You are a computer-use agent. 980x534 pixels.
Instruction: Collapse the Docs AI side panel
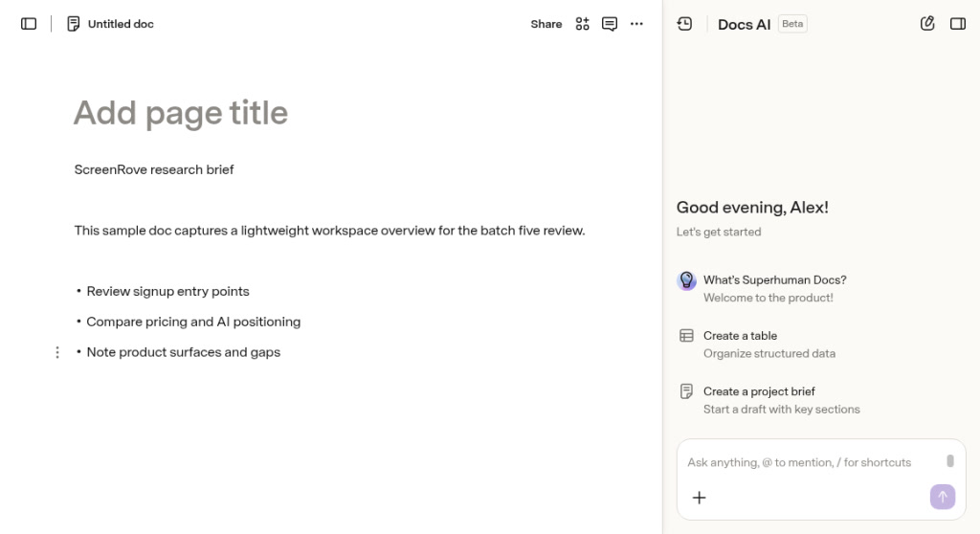(x=957, y=24)
